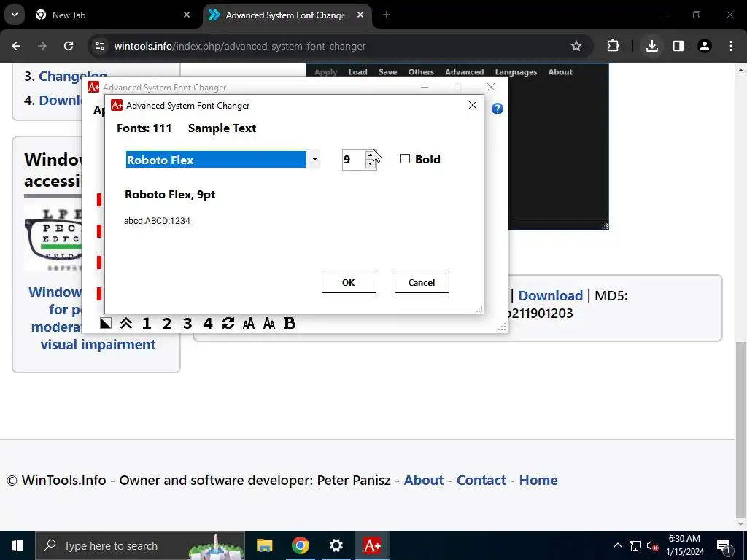Switch to the New Tab browser tab

113,15
